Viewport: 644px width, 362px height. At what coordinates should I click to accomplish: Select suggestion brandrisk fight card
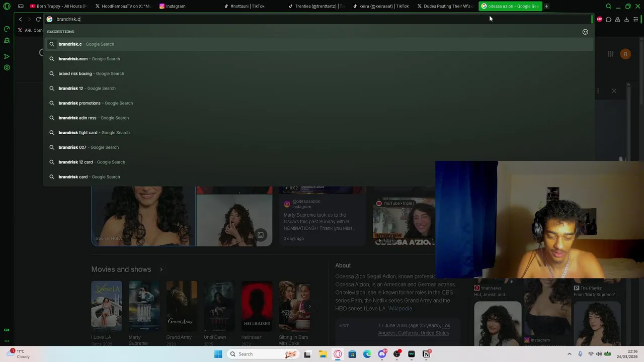[x=318, y=133]
